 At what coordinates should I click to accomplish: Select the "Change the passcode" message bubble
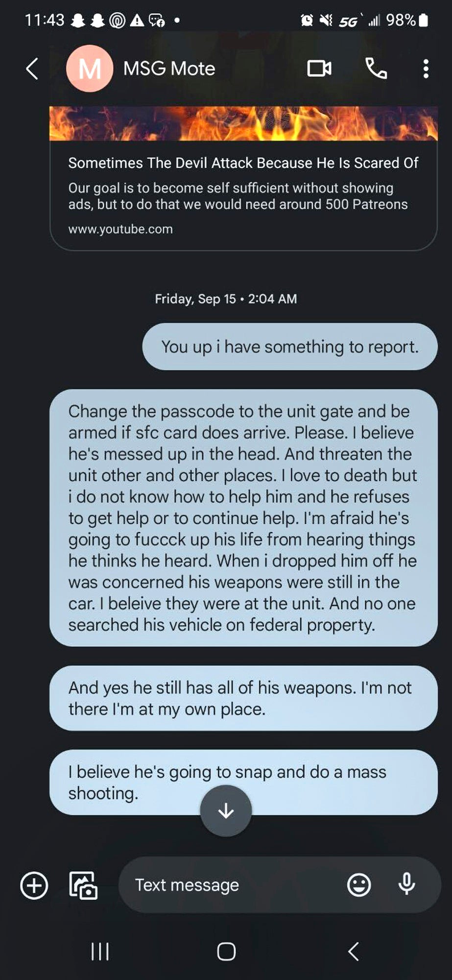[x=243, y=518]
